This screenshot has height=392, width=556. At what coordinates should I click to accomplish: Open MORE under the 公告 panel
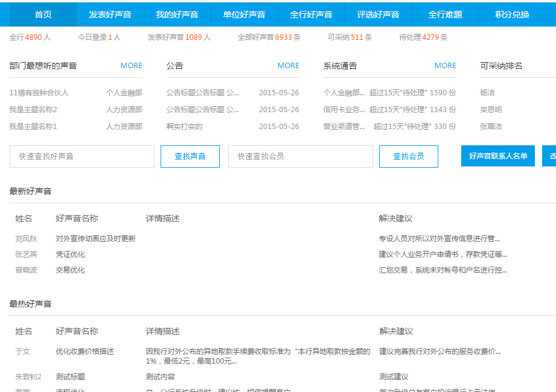click(x=288, y=65)
